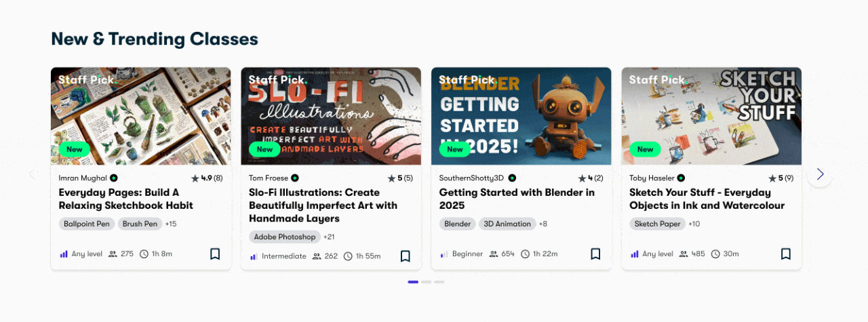Expand +21 additional tags on Slo-Fi class
This screenshot has width=868, height=322.
pos(329,237)
